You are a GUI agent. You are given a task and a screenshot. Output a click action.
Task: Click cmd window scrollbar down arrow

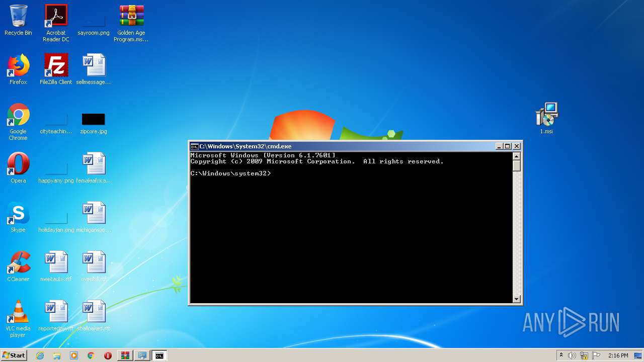pyautogui.click(x=516, y=299)
